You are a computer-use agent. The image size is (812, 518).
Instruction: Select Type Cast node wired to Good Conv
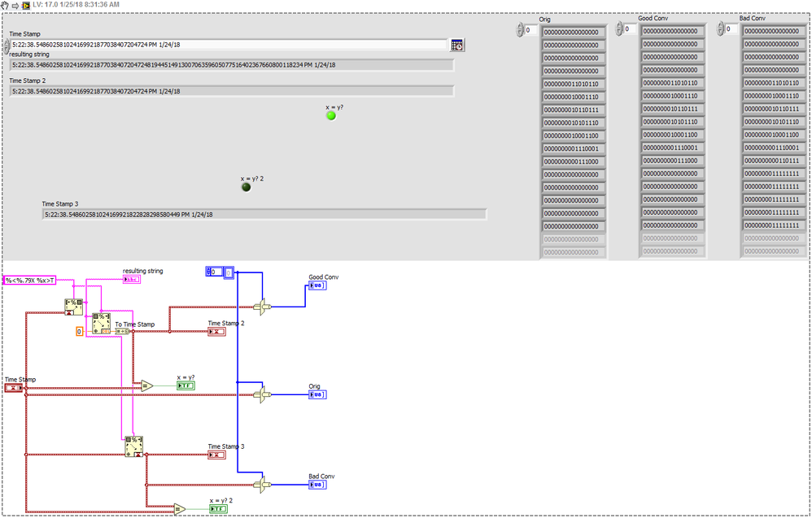click(263, 307)
